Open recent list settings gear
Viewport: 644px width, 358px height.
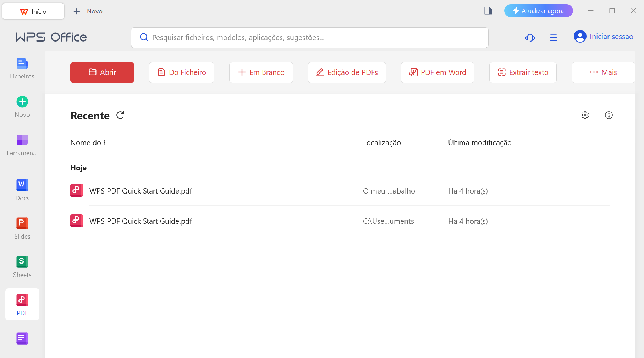(x=585, y=115)
